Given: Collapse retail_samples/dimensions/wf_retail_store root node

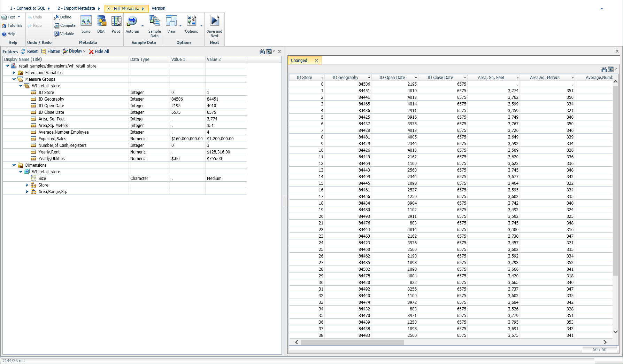Looking at the screenshot, I should coord(7,66).
